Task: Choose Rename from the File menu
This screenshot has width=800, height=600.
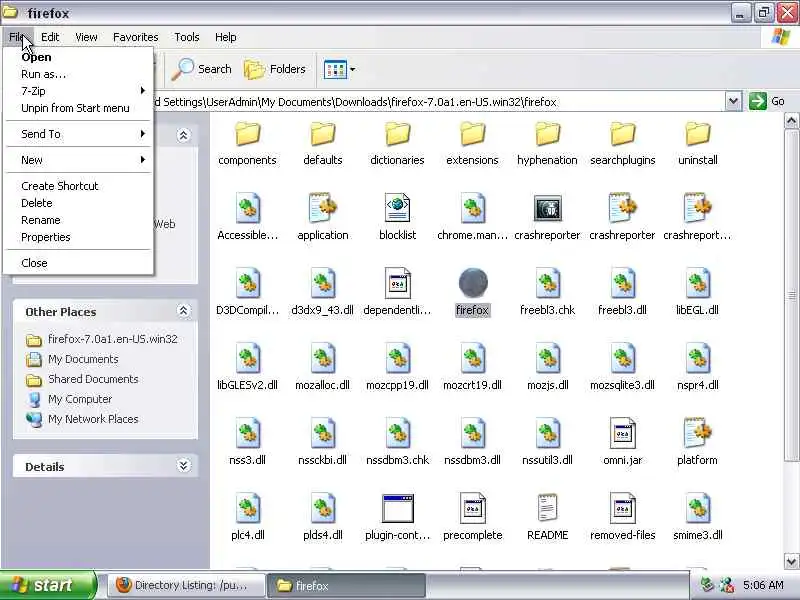Action: pyautogui.click(x=78, y=220)
